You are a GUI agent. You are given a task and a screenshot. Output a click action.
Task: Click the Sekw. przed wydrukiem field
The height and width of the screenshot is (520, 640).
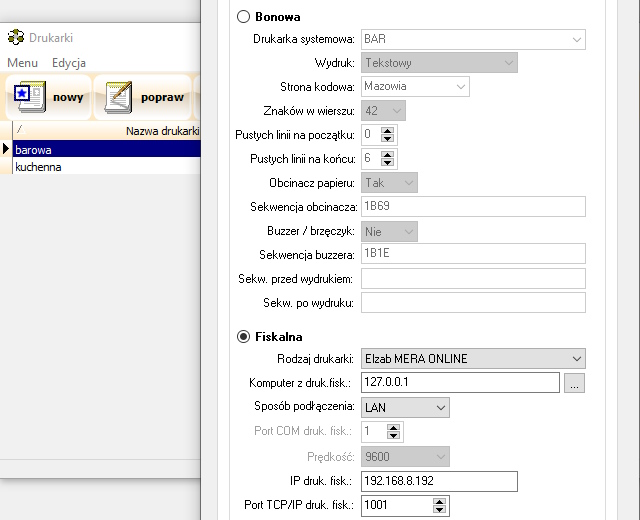coord(472,278)
